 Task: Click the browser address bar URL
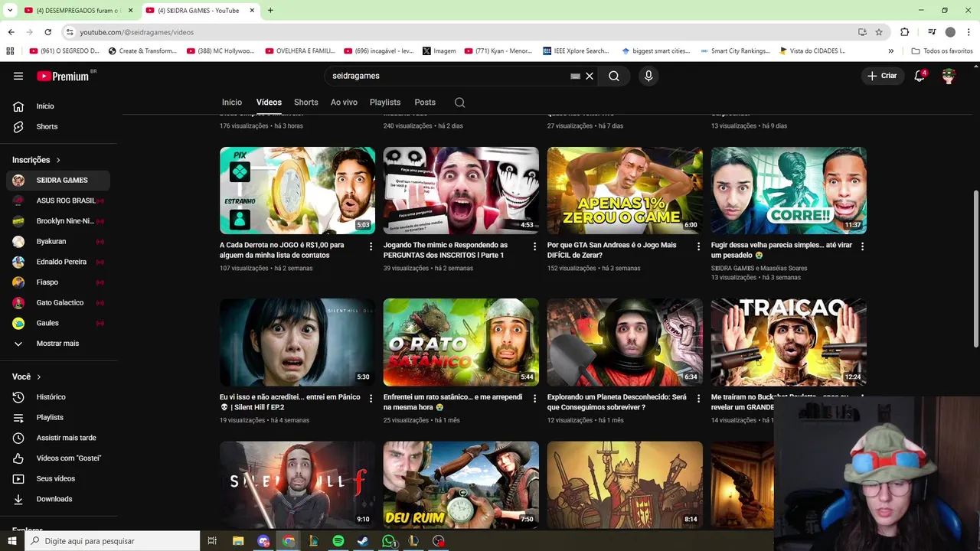137,32
